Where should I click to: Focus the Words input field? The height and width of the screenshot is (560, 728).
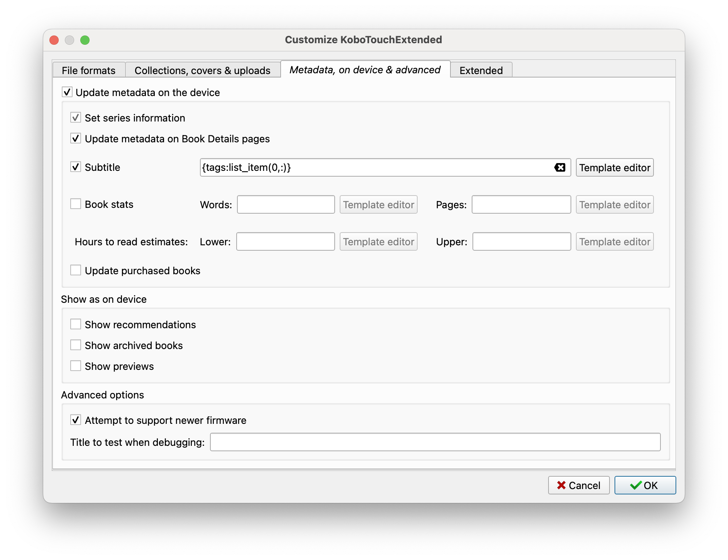286,204
